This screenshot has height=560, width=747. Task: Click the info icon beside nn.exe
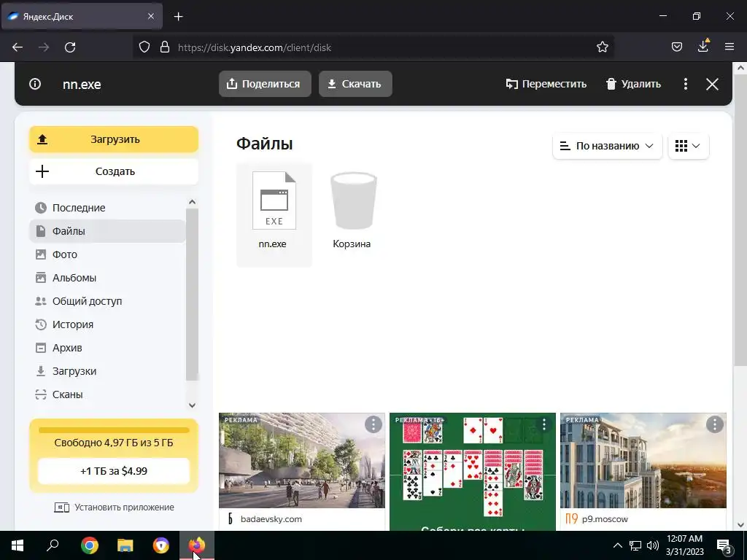[35, 85]
